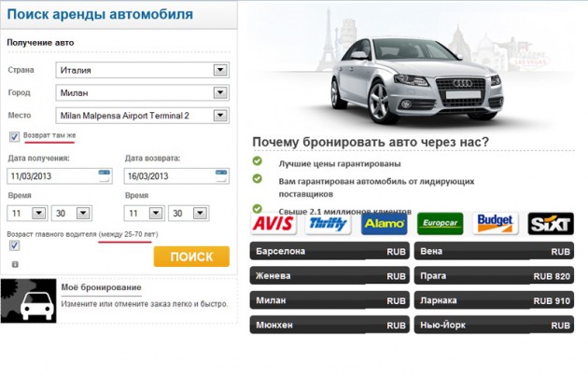The image size is (588, 376).
Task: Expand the Страна dropdown showing Италия
Action: tap(220, 70)
